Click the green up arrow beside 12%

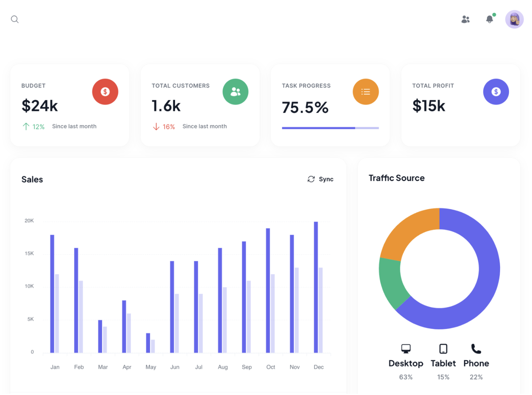[26, 126]
